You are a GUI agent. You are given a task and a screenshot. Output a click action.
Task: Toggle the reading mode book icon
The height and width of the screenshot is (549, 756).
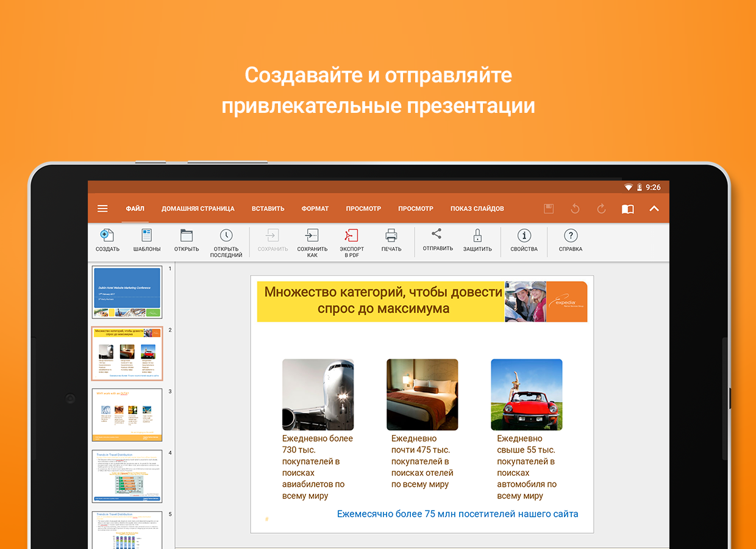627,209
